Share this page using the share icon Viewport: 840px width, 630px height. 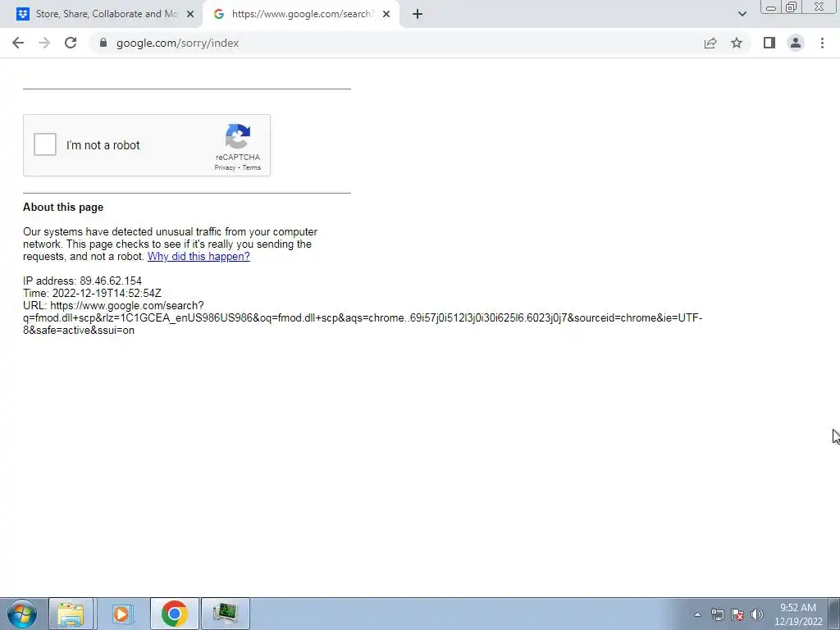[x=710, y=43]
